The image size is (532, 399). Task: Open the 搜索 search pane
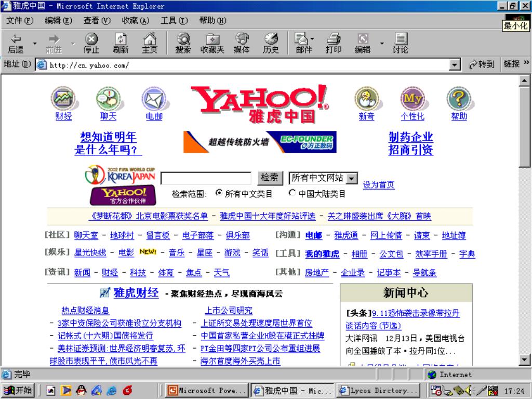click(x=183, y=43)
